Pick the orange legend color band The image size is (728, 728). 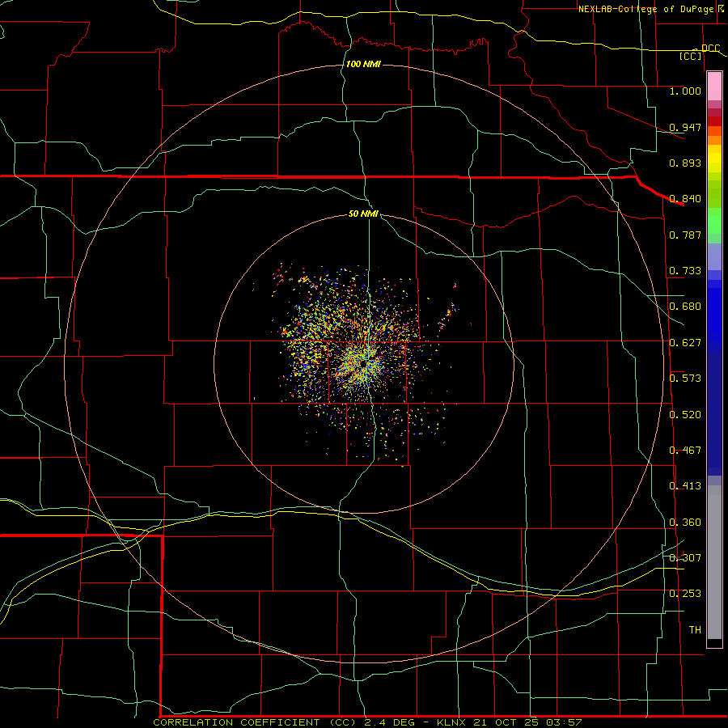[x=714, y=140]
